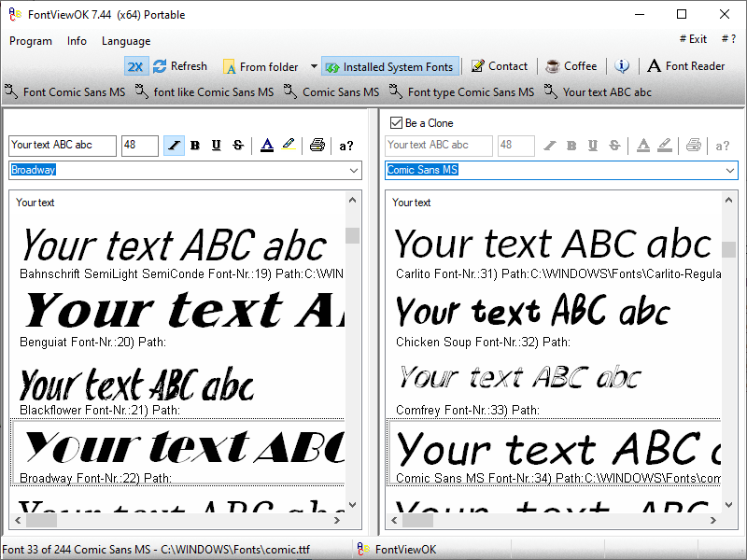Toggle the 2X zoom button
Screen dimensions: 747x560
click(x=136, y=66)
